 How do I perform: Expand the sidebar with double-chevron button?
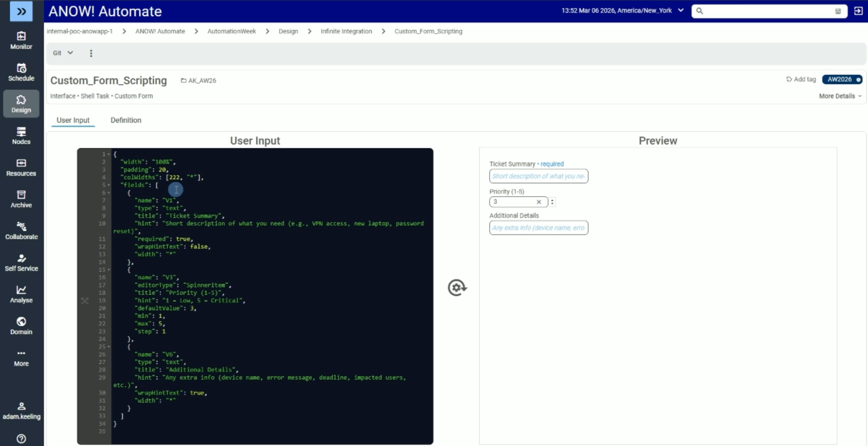[21, 11]
